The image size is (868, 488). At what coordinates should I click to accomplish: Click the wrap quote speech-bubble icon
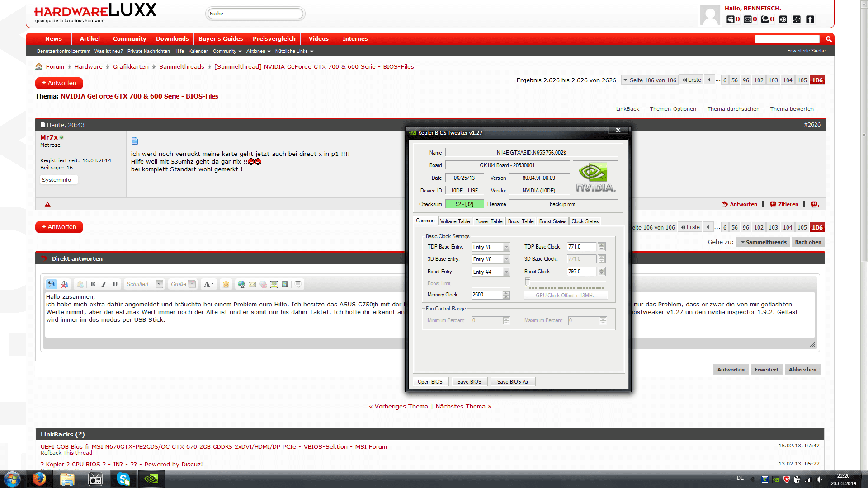click(298, 284)
